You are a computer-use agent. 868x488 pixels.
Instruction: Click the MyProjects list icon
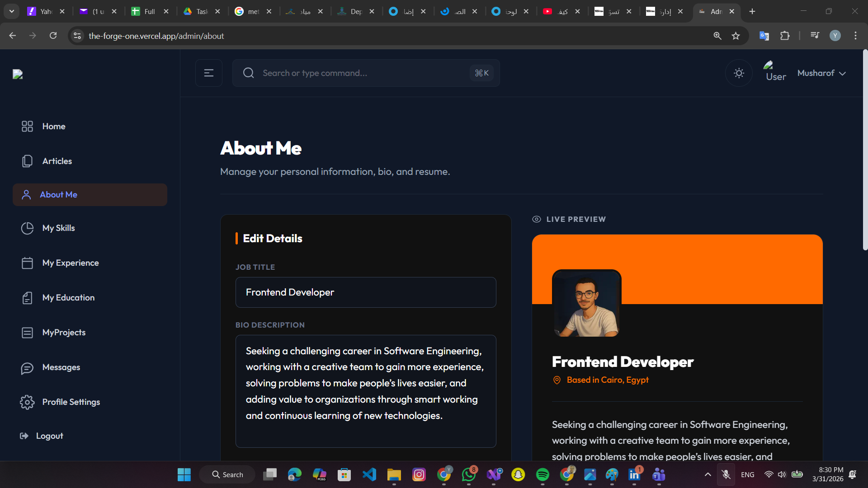tap(27, 333)
